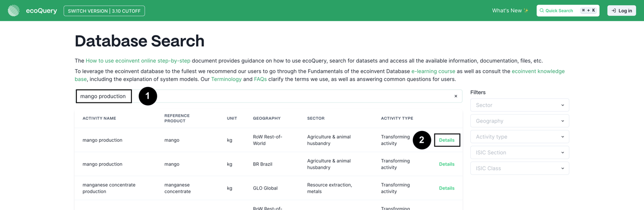Go to the FAQs link
644x210 pixels.
pos(260,80)
